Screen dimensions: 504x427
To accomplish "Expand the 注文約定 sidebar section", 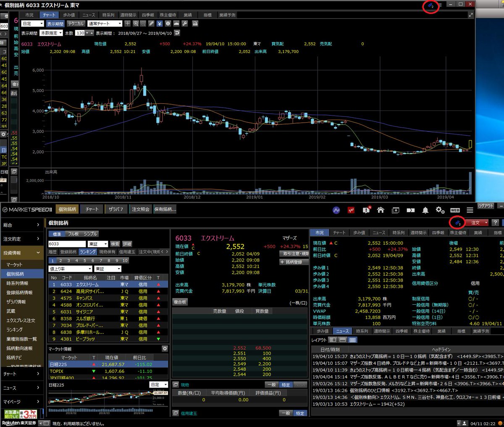I will (x=21, y=239).
